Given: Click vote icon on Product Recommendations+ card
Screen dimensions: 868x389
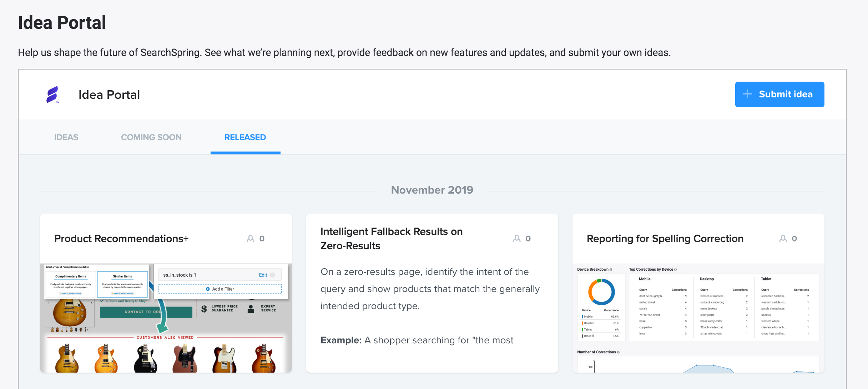Looking at the screenshot, I should (251, 239).
